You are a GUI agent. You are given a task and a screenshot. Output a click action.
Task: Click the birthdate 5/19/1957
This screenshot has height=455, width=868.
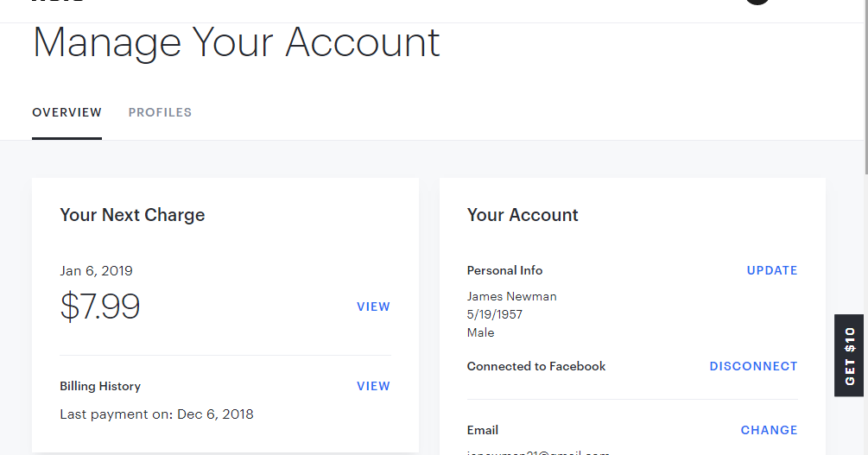pos(494,314)
